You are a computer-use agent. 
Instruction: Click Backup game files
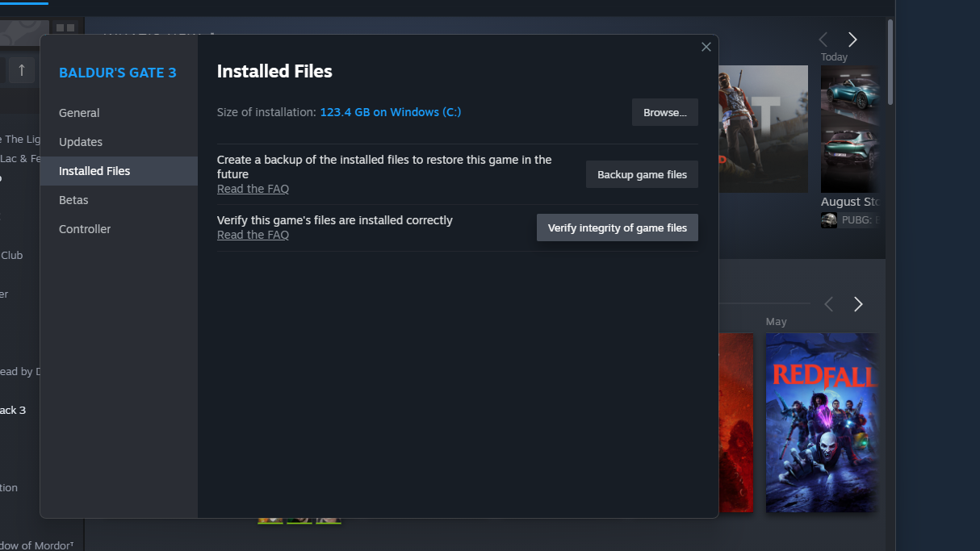642,174
